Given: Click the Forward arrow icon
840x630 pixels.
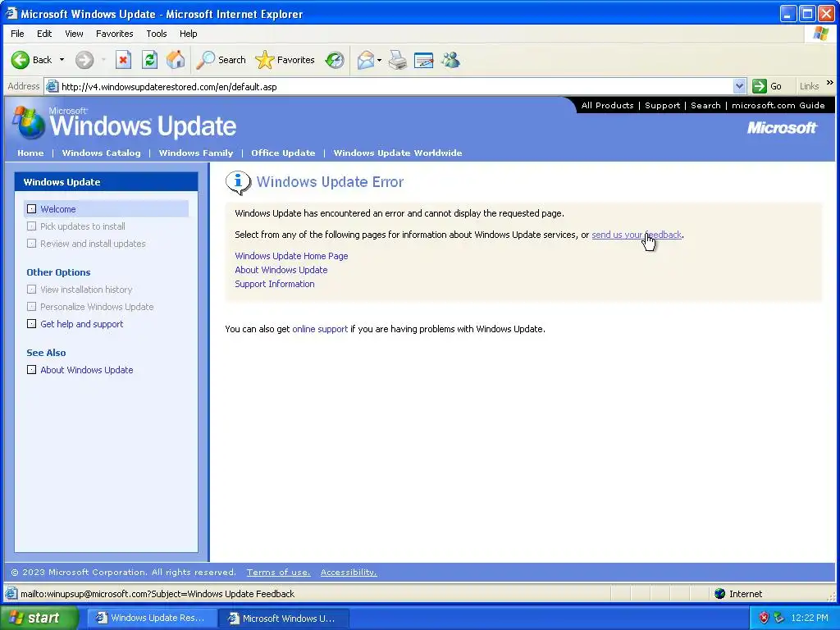Looking at the screenshot, I should pos(84,60).
